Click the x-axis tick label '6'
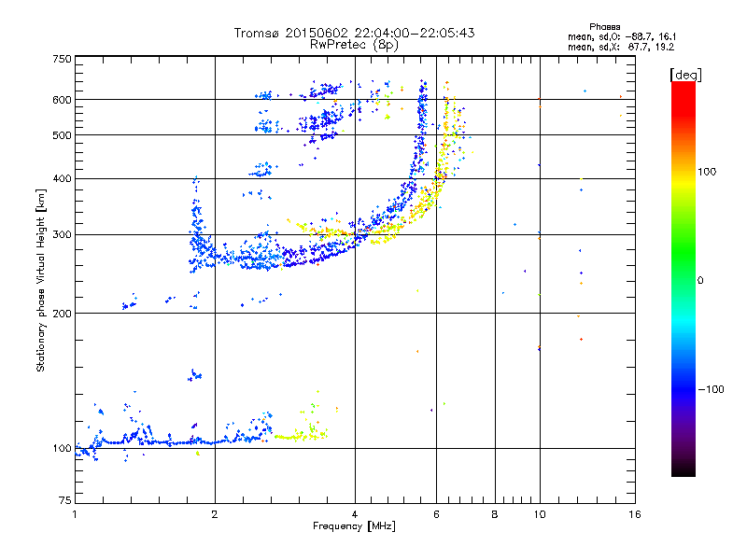747x560 pixels. [436, 514]
